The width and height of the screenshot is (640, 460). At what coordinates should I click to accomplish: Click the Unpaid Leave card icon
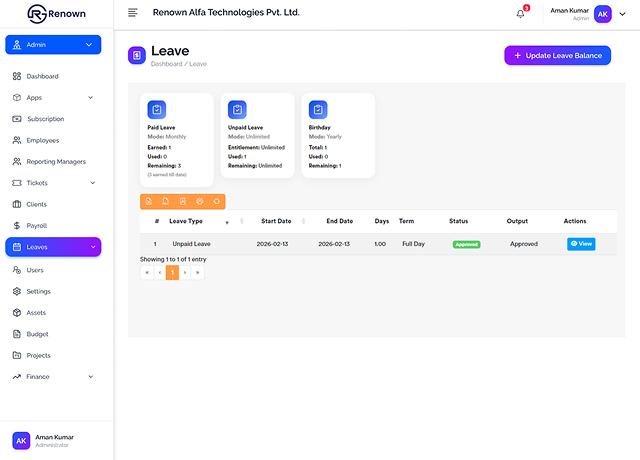[237, 110]
